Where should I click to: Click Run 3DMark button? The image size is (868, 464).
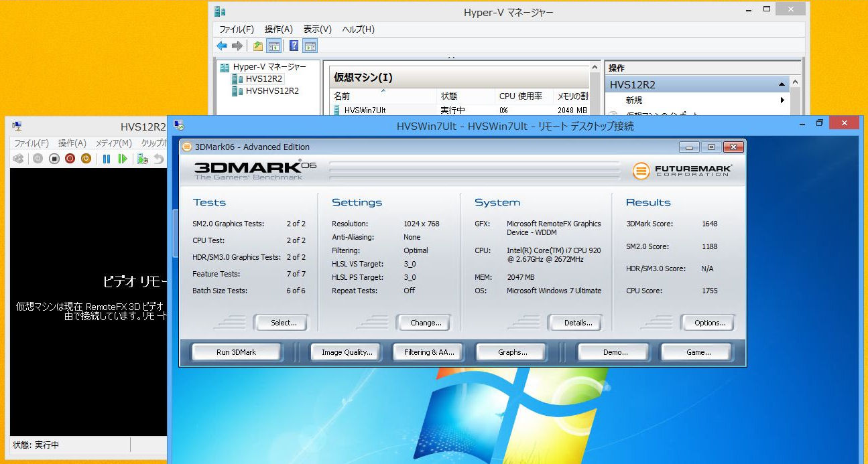[x=236, y=352]
